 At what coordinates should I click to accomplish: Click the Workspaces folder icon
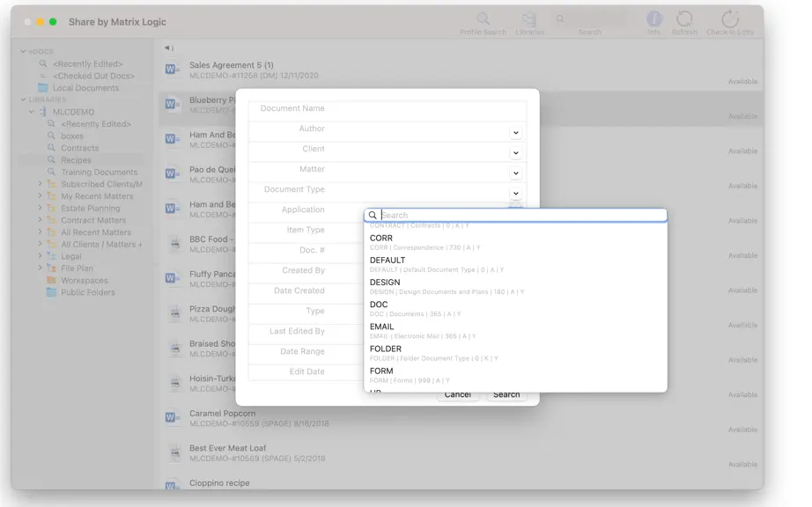[51, 280]
